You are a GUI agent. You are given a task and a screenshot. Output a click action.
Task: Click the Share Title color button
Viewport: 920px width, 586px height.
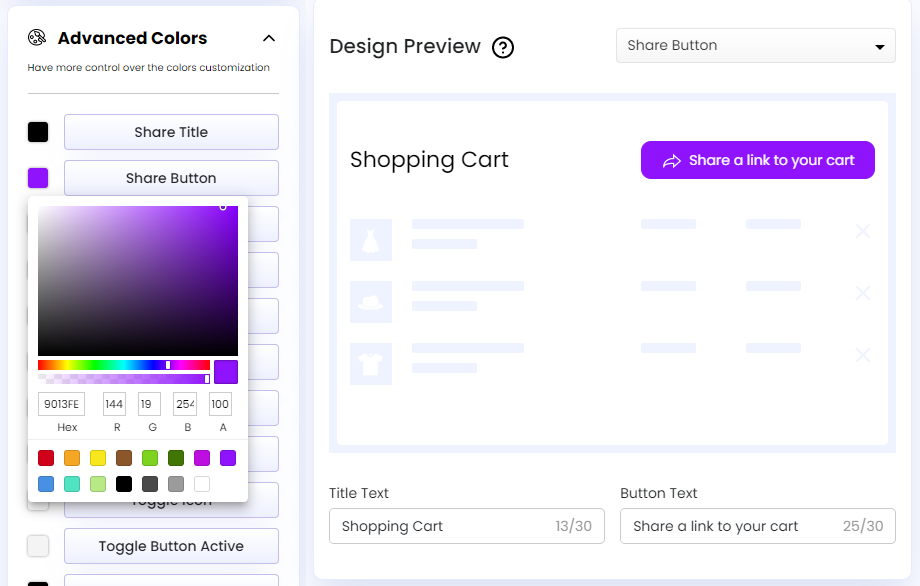tap(171, 132)
